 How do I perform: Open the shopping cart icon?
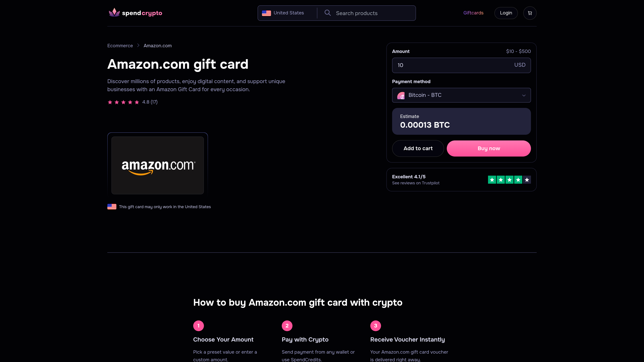pyautogui.click(x=529, y=13)
